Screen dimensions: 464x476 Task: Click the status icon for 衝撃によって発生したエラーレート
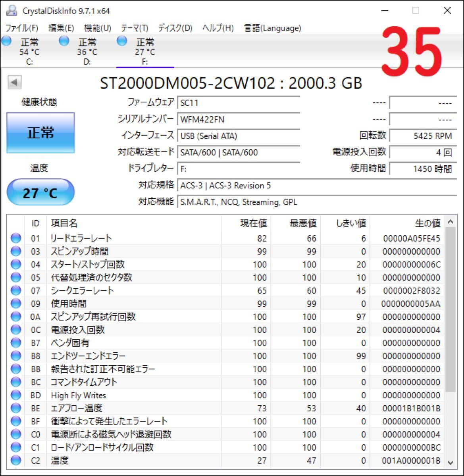[x=16, y=421]
